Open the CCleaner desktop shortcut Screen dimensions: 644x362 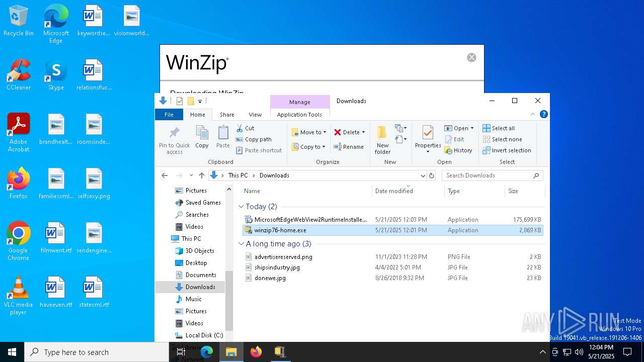click(19, 75)
